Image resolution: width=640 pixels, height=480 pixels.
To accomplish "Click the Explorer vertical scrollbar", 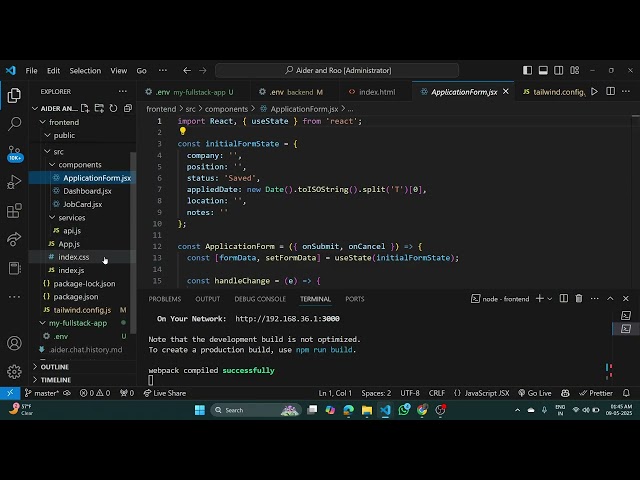I will pyautogui.click(x=133, y=243).
